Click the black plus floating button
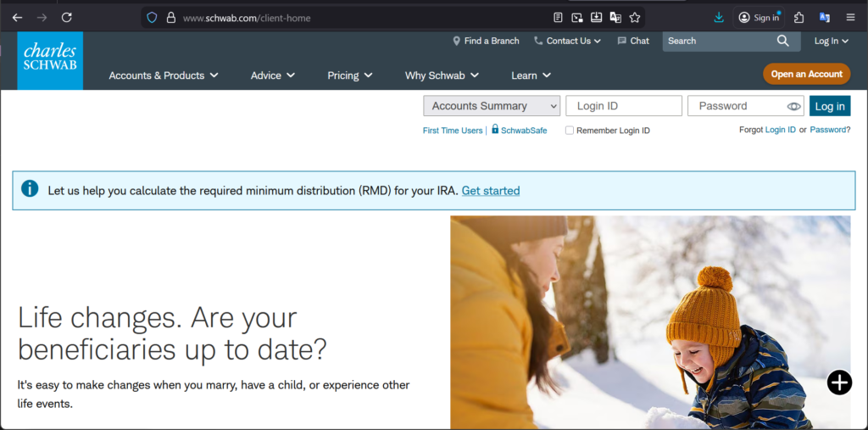Viewport: 868px width, 430px height. [x=839, y=383]
